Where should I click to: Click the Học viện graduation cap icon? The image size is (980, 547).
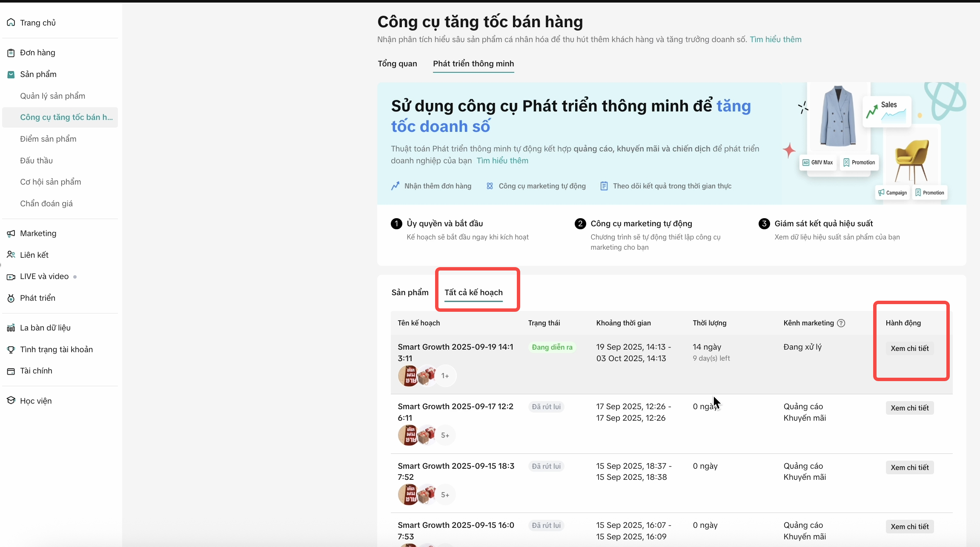[11, 401]
